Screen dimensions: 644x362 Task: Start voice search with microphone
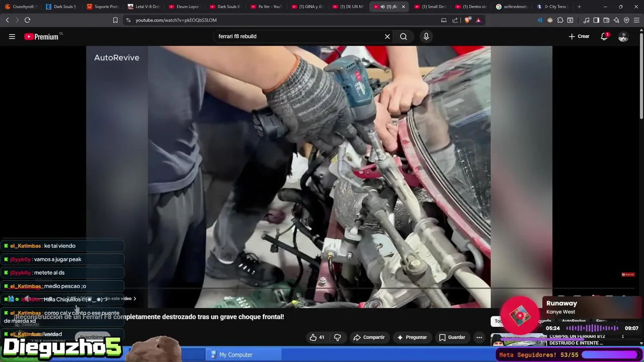[426, 36]
